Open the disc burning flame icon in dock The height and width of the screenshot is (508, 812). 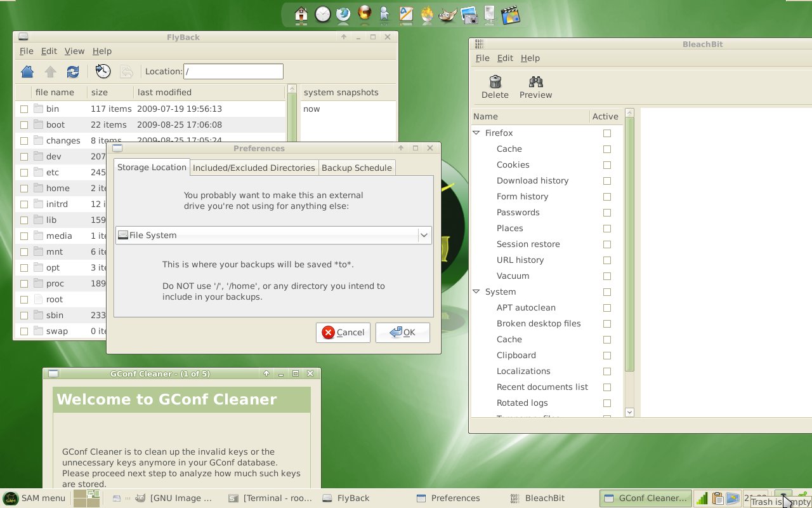click(427, 14)
